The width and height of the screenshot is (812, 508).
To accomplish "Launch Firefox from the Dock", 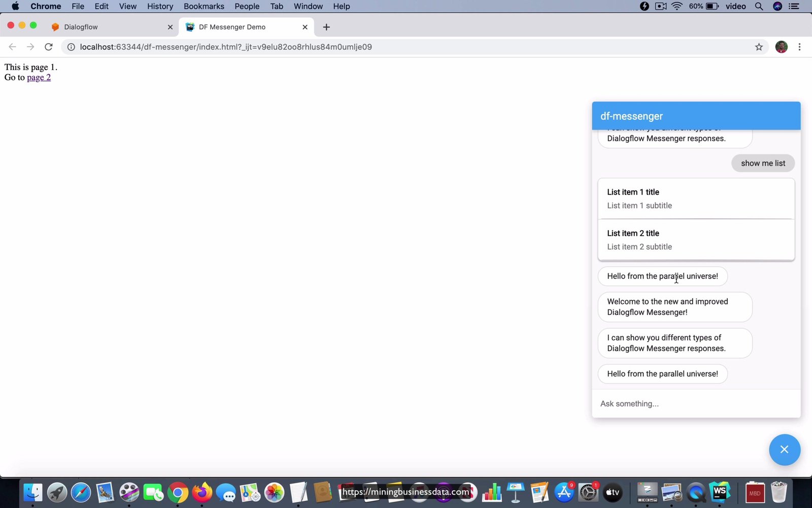I will pos(202,492).
